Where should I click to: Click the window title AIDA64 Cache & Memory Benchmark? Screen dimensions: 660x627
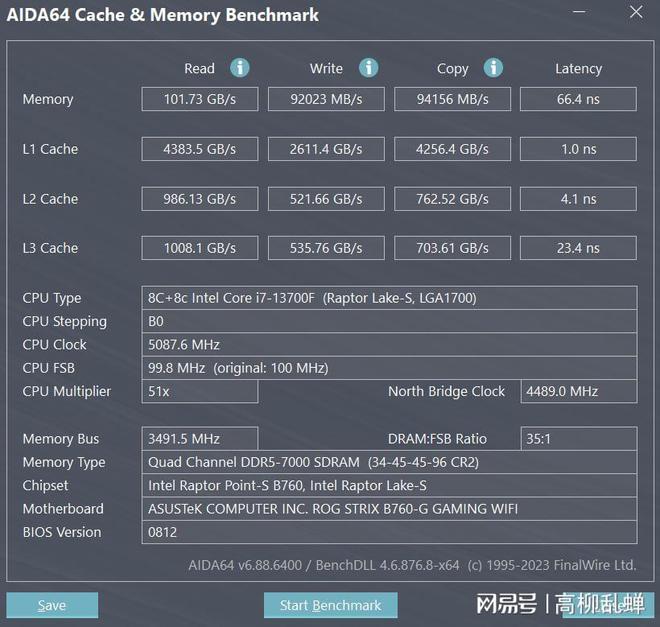click(162, 15)
